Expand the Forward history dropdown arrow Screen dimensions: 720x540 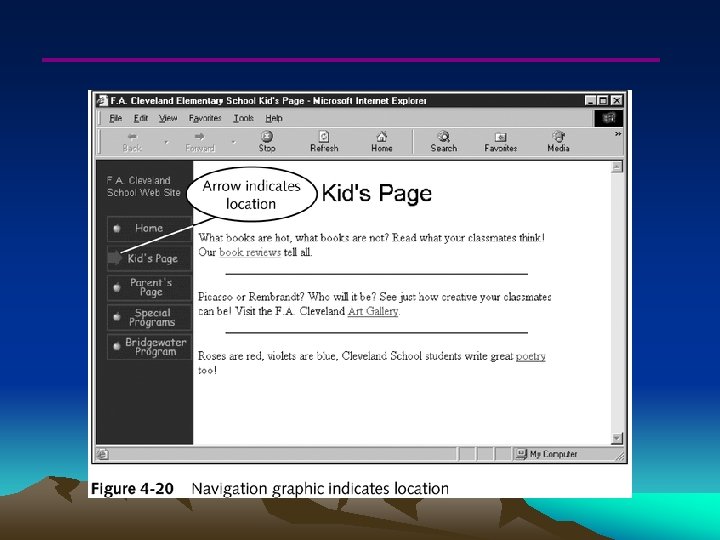tap(234, 142)
